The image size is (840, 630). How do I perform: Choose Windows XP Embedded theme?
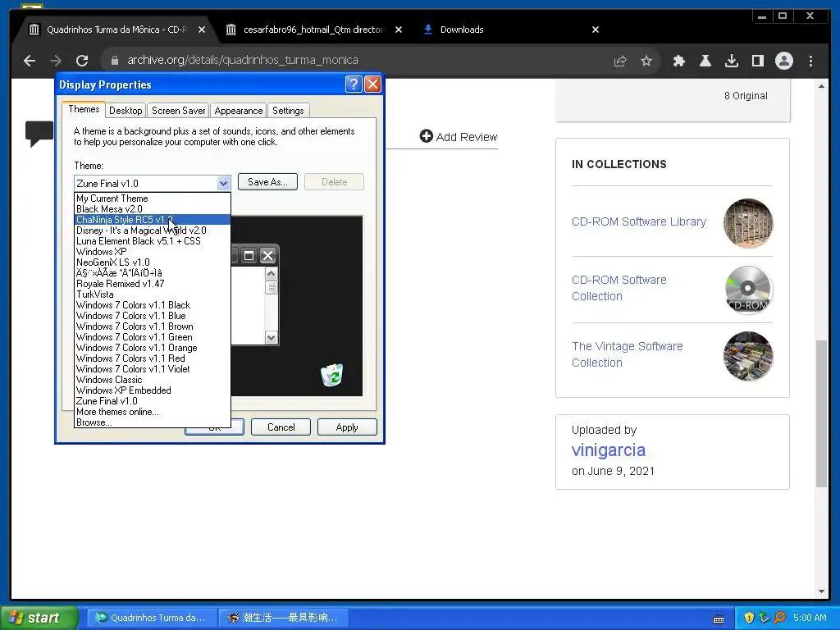coord(152,390)
